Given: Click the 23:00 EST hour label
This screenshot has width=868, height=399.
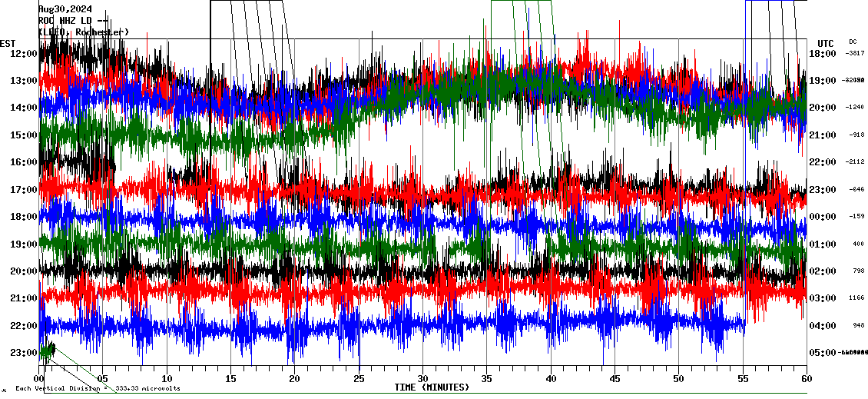Looking at the screenshot, I should (24, 353).
